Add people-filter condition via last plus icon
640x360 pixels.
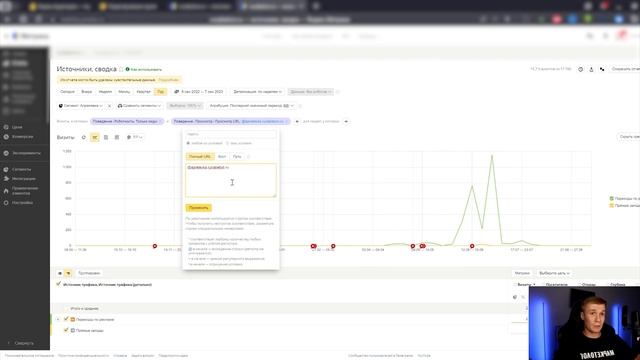(x=346, y=122)
